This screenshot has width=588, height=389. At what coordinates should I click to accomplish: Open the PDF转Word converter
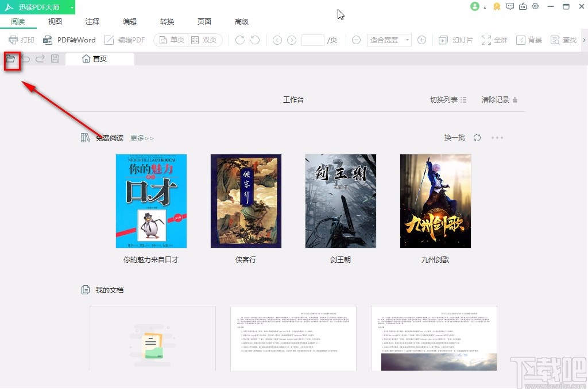[x=69, y=40]
